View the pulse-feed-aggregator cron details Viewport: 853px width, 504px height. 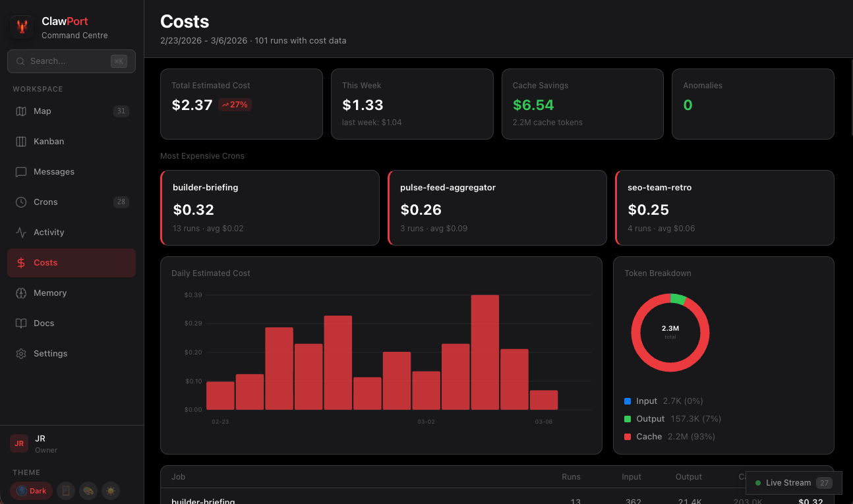(497, 208)
